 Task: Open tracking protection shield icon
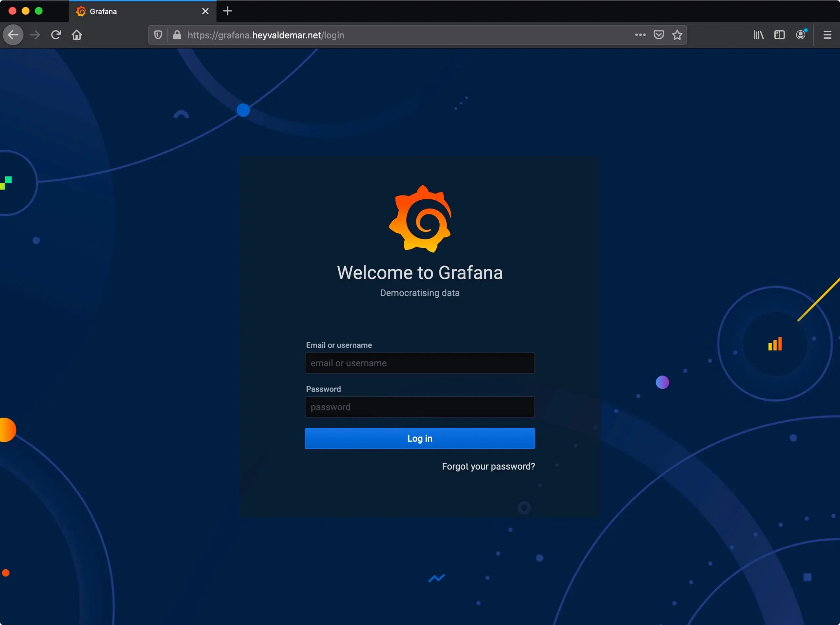tap(158, 35)
